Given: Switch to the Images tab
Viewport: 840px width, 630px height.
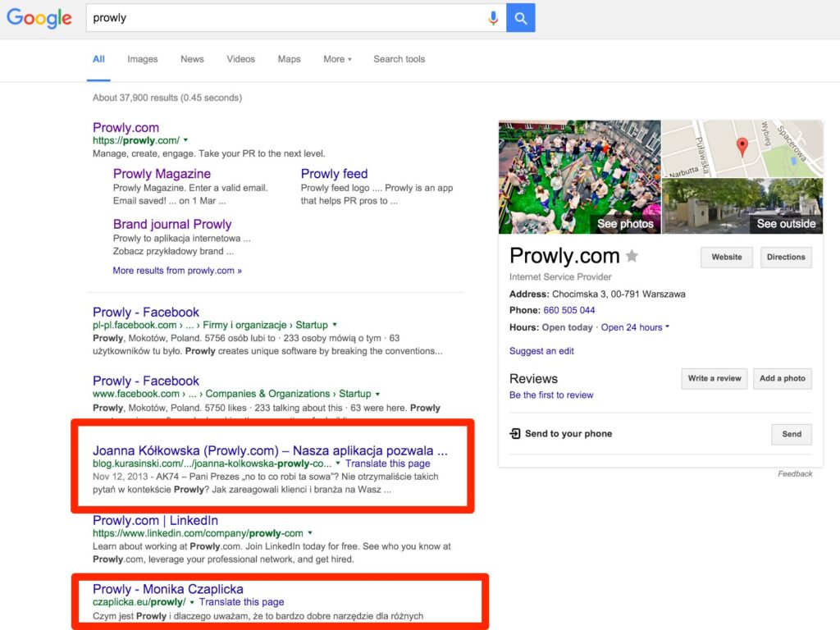Looking at the screenshot, I should coord(143,59).
